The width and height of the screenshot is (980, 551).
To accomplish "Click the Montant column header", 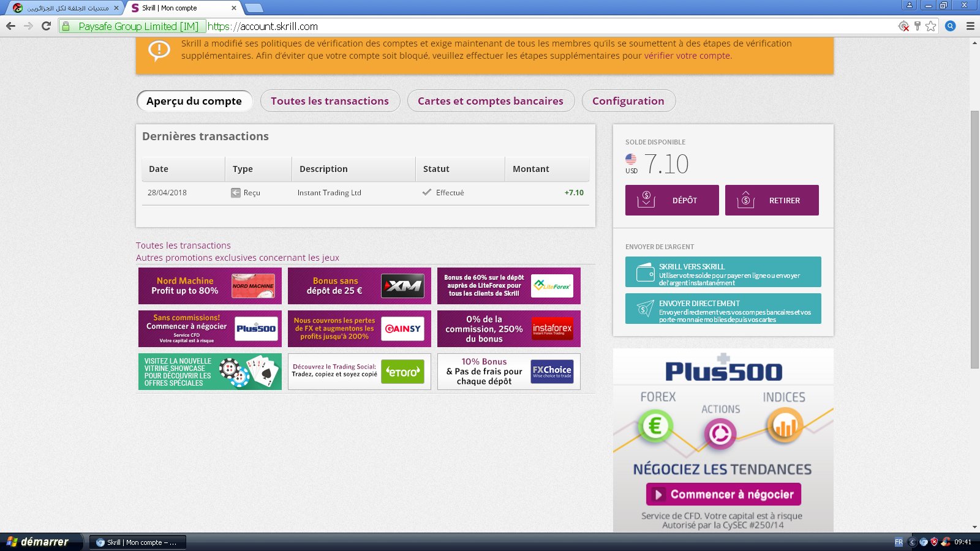I will pos(547,169).
